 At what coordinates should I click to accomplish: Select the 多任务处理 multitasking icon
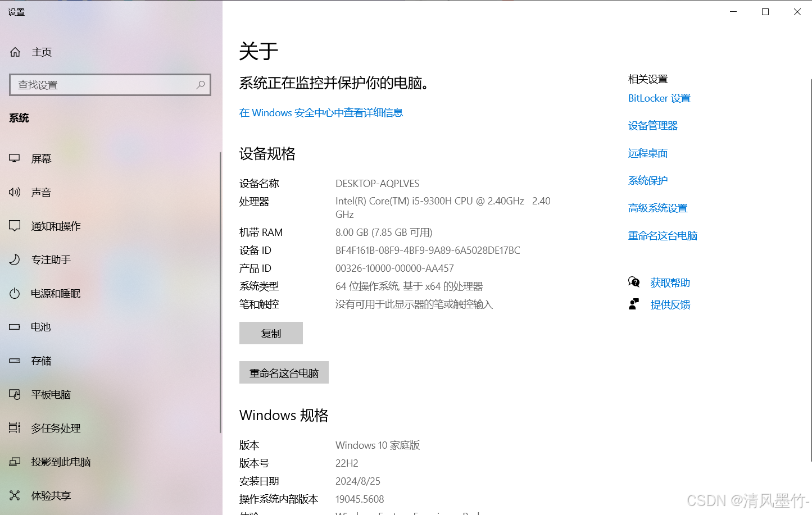tap(15, 428)
